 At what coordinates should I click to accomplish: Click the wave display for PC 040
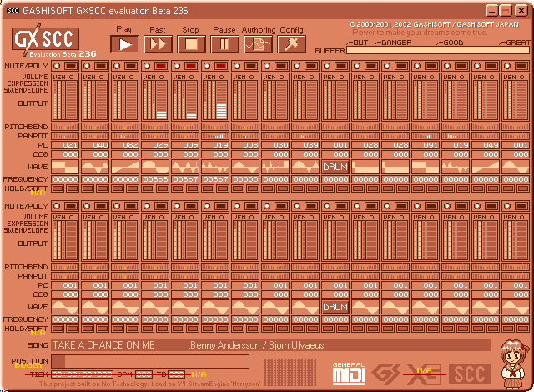(x=95, y=167)
